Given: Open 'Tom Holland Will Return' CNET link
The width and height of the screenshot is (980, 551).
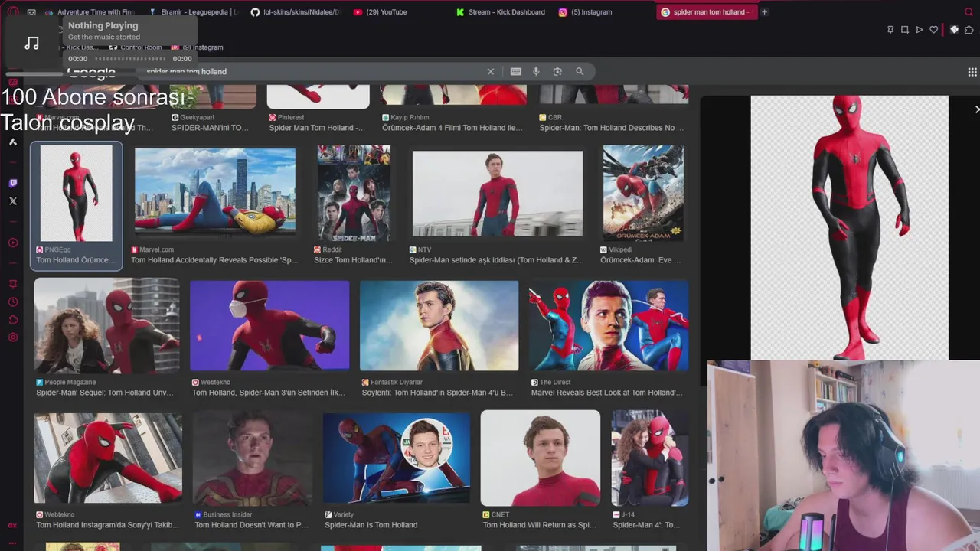Looking at the screenshot, I should (x=539, y=525).
